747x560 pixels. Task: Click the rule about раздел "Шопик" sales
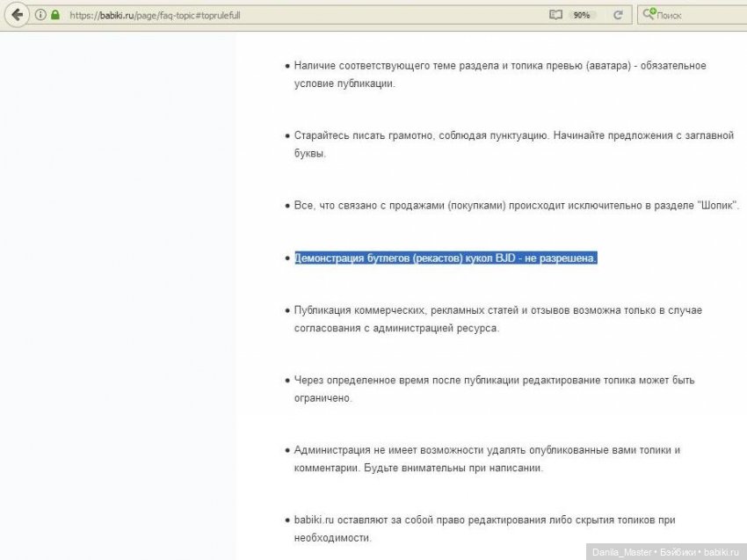517,206
